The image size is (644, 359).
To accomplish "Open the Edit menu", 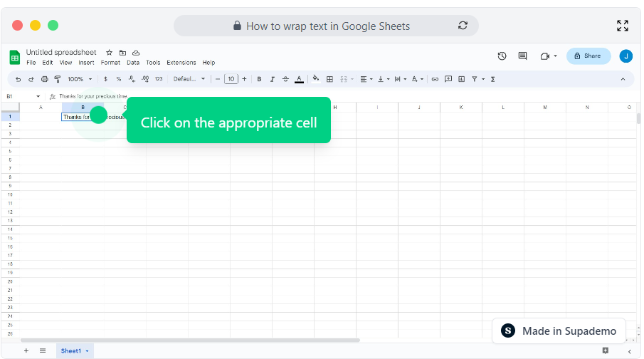I will point(47,63).
